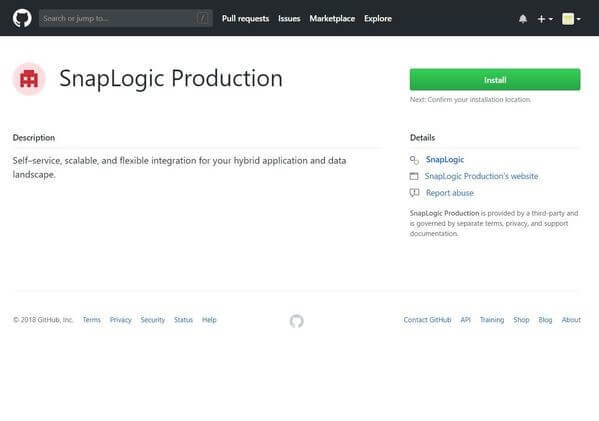Viewport: 599px width, 421px height.
Task: Click the '© 2018 GitHub, Inc.' text
Action: click(x=43, y=320)
